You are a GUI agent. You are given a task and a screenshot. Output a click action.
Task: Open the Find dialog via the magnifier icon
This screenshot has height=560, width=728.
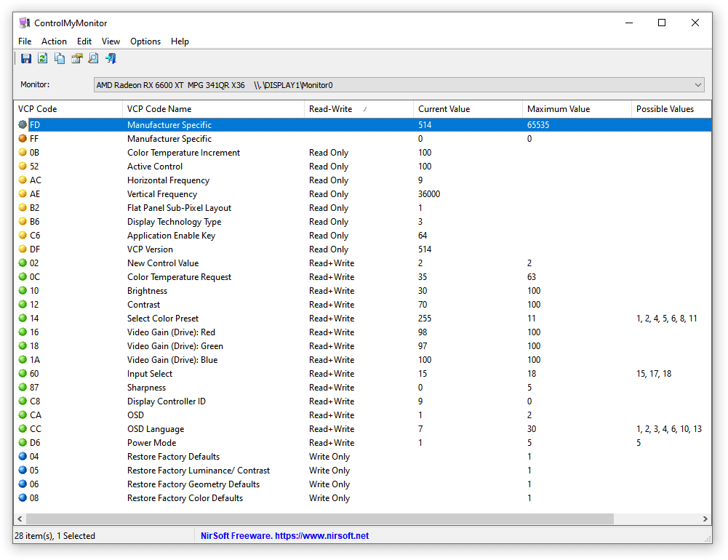pyautogui.click(x=93, y=58)
